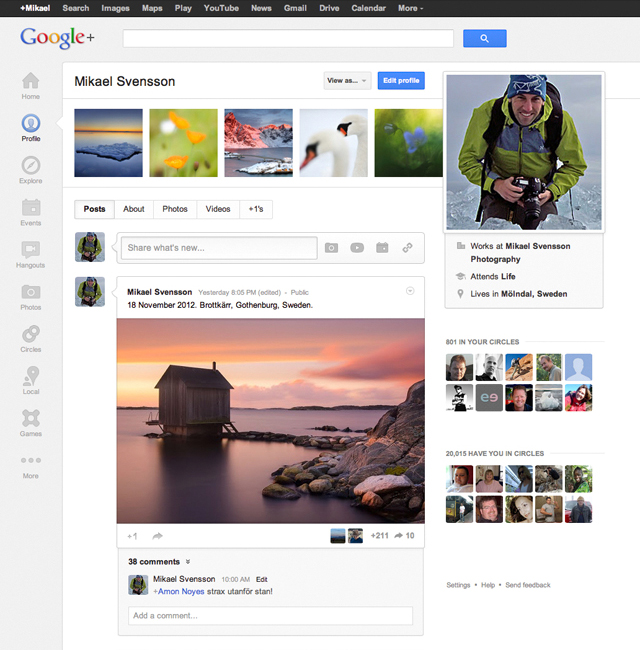The height and width of the screenshot is (650, 640).
Task: Open the View as dropdown
Action: (x=347, y=80)
